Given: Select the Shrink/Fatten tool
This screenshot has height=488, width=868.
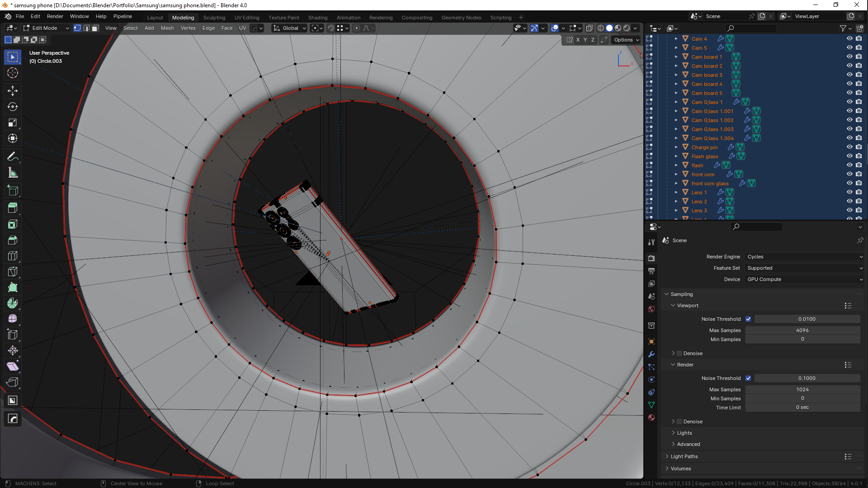Looking at the screenshot, I should pyautogui.click(x=13, y=351).
